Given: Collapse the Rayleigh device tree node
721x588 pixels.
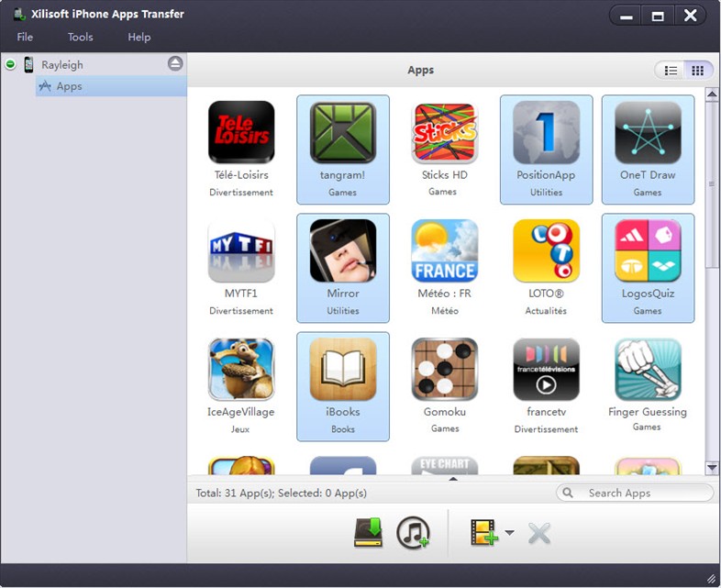Looking at the screenshot, I should [10, 64].
